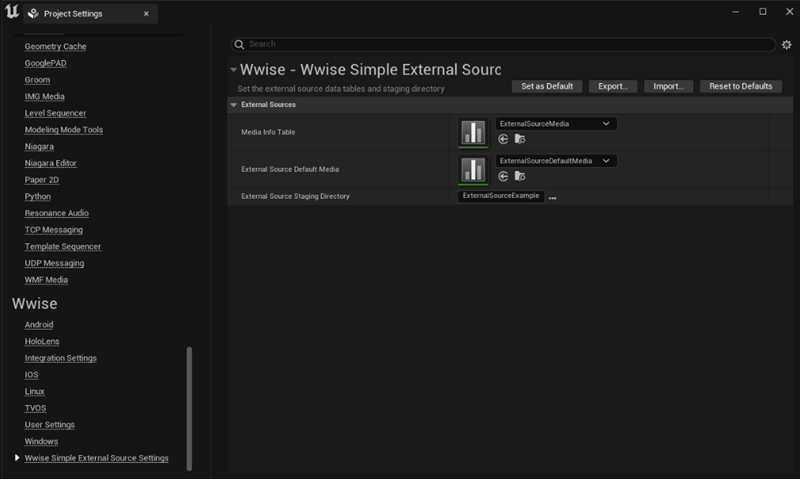Collapse the Wwise Simple External Source header
This screenshot has height=480, width=800.
pos(233,71)
